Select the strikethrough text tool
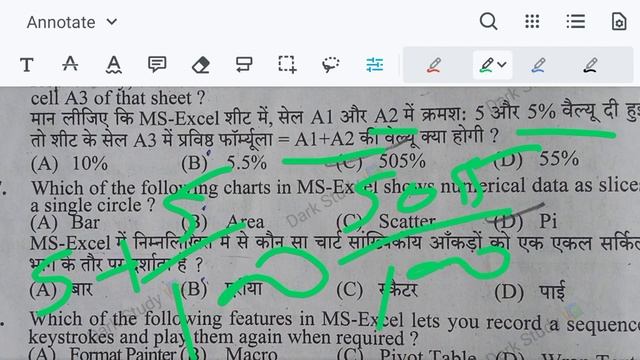640x360 pixels. coord(70,64)
